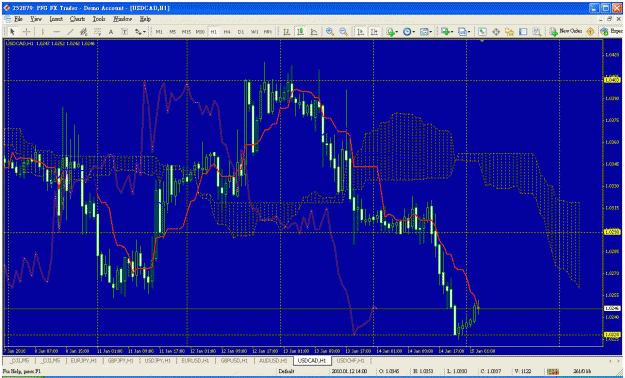Open the New Chart dropdown
625x378 pixels.
click(x=446, y=32)
